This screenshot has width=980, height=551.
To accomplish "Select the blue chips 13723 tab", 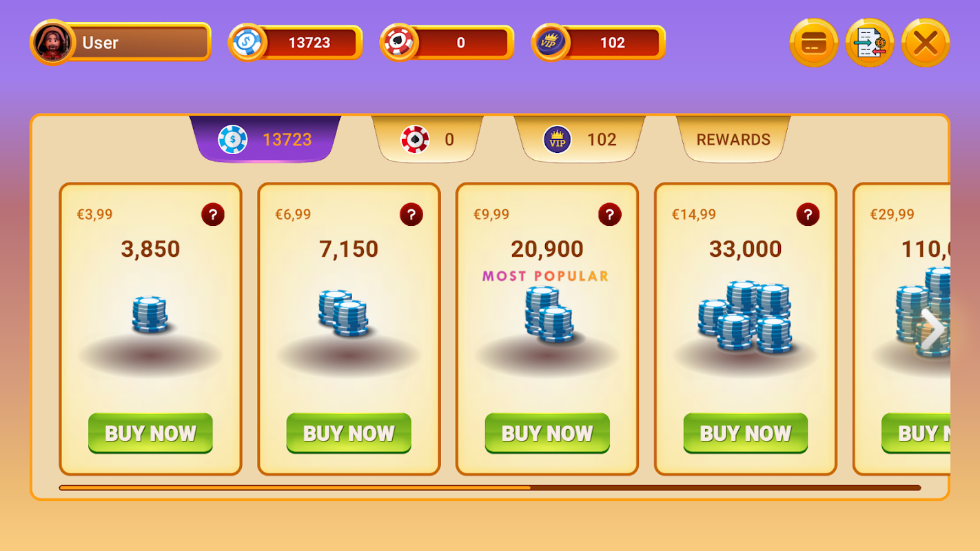I will tap(265, 139).
